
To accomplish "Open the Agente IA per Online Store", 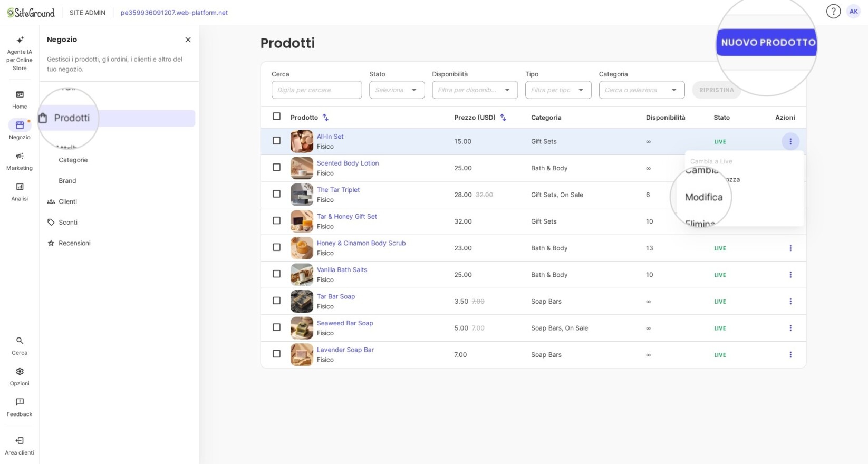I will coord(20,54).
